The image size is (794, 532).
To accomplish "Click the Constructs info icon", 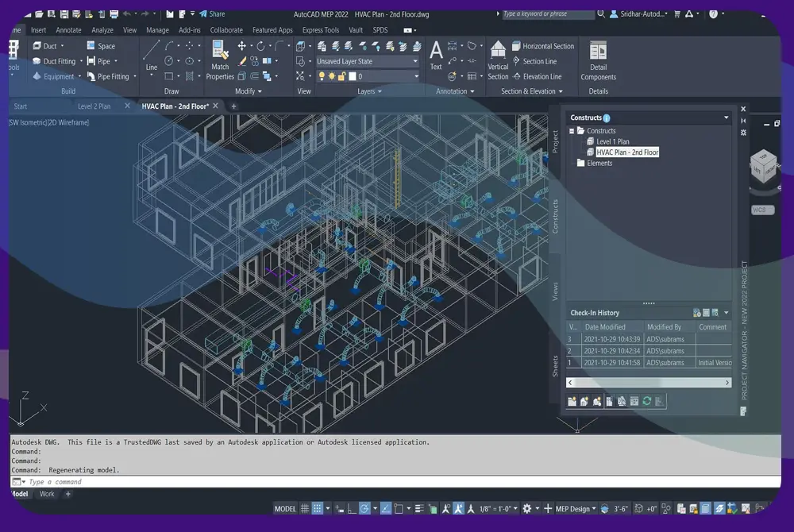I will pos(607,118).
